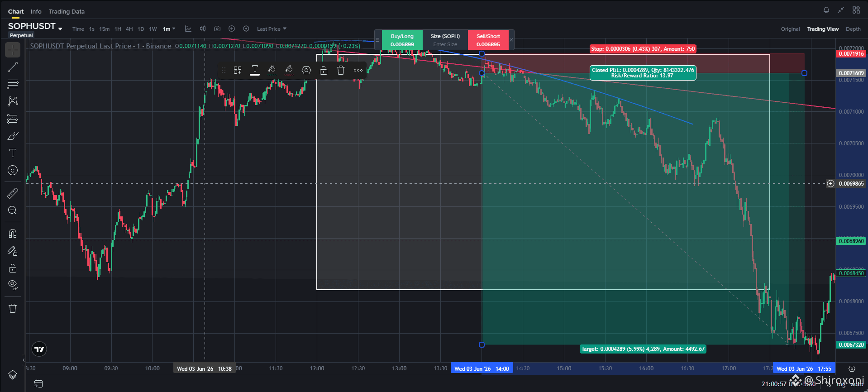Remove all drawings with sidebar trash
Screen dimensions: 868x392
[13, 308]
